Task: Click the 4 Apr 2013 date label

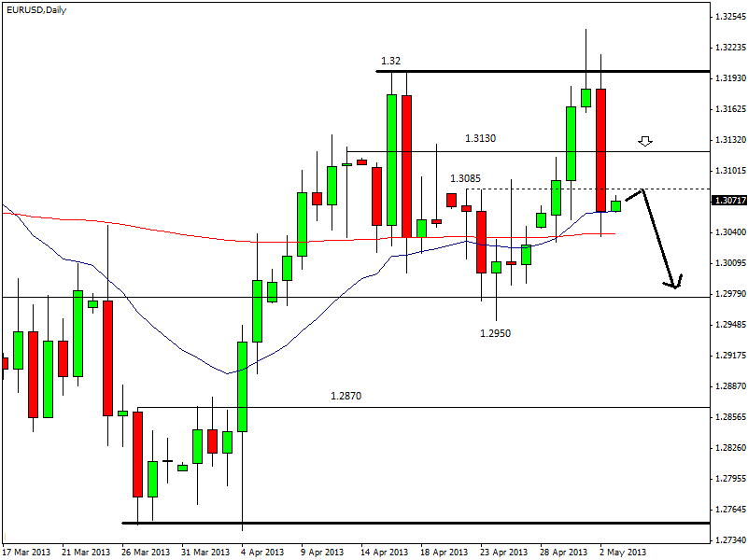Action: pos(265,552)
